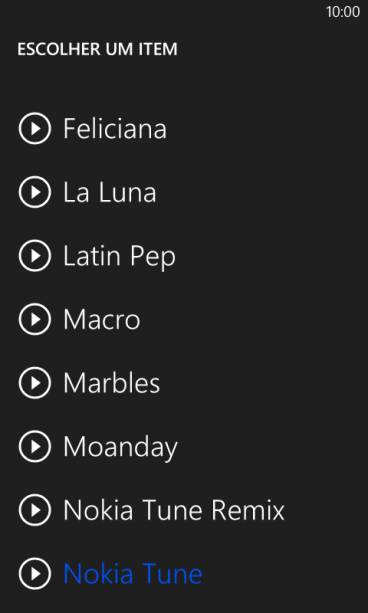The image size is (368, 613).
Task: Tap the play icon beside Latin Pep
Action: [x=35, y=256]
